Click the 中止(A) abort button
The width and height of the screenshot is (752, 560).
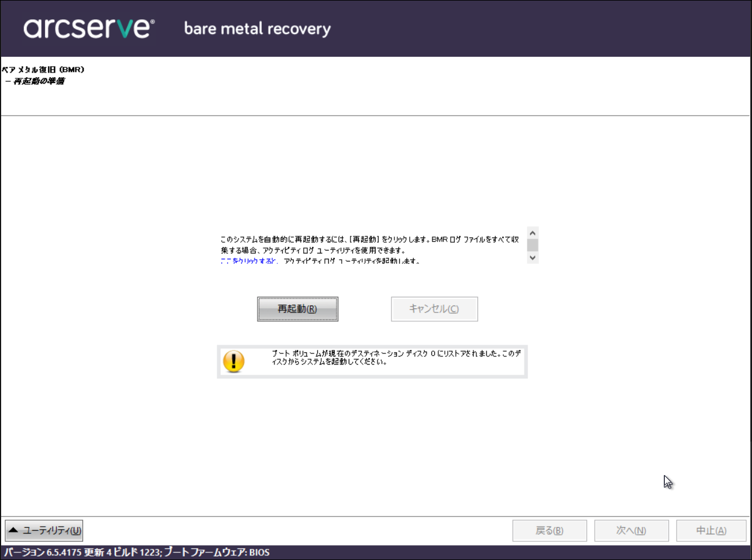tap(712, 531)
